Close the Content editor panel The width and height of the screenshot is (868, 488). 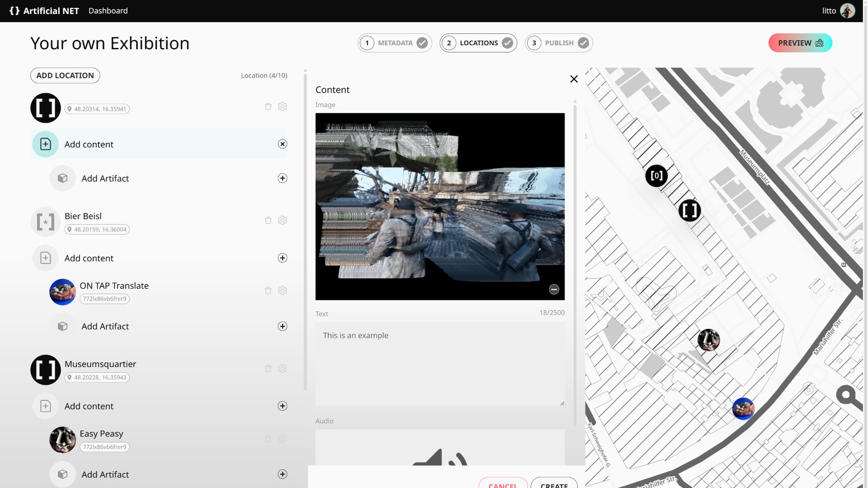click(x=574, y=79)
